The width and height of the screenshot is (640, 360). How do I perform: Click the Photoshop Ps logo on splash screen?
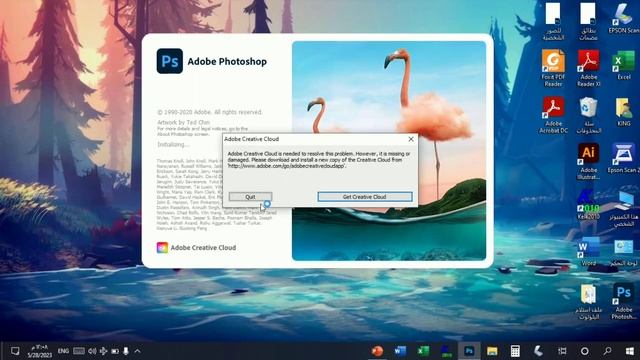tap(170, 61)
